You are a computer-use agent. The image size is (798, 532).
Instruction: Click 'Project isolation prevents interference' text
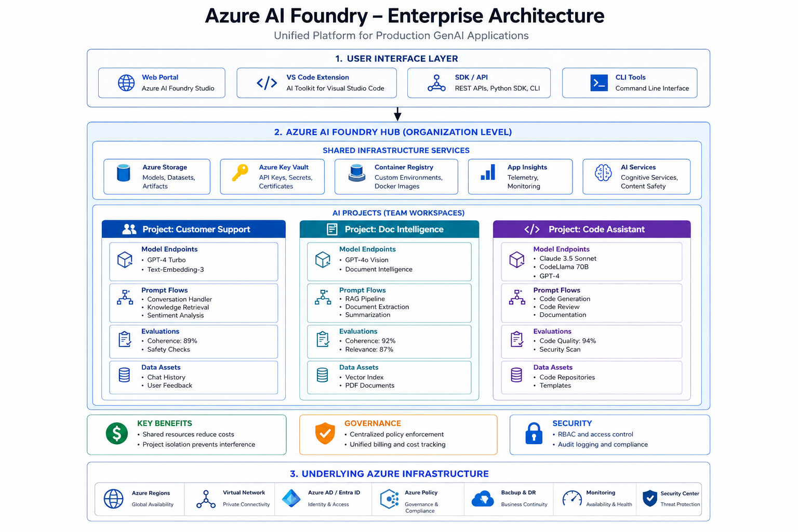coord(199,445)
